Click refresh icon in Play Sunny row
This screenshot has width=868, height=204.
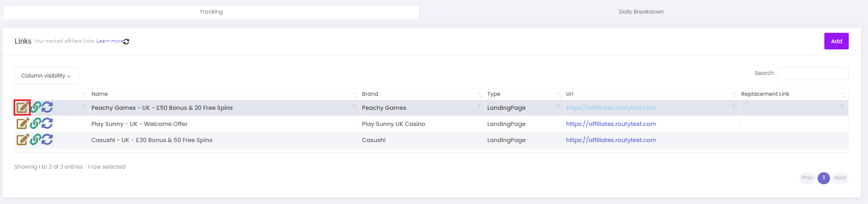point(47,124)
